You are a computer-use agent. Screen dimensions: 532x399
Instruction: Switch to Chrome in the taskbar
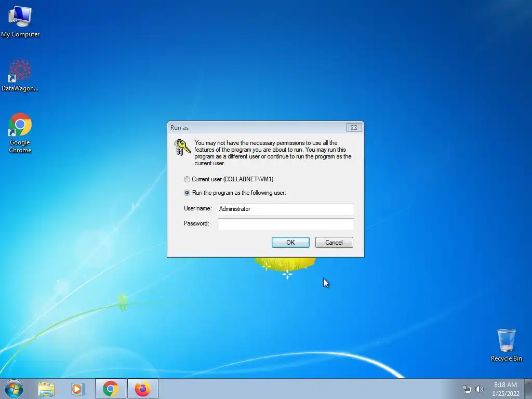click(111, 389)
